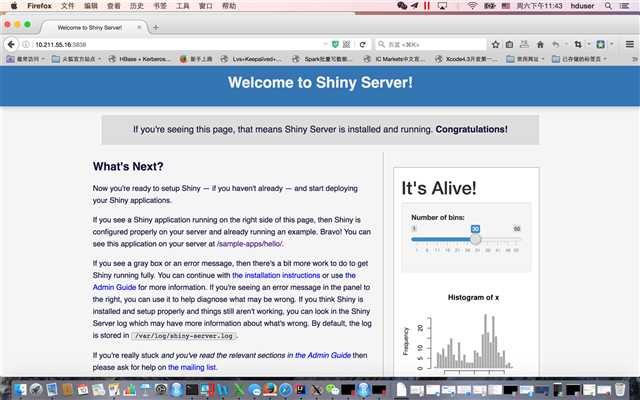
Task: Click the site info icon in the address bar
Action: point(26,44)
